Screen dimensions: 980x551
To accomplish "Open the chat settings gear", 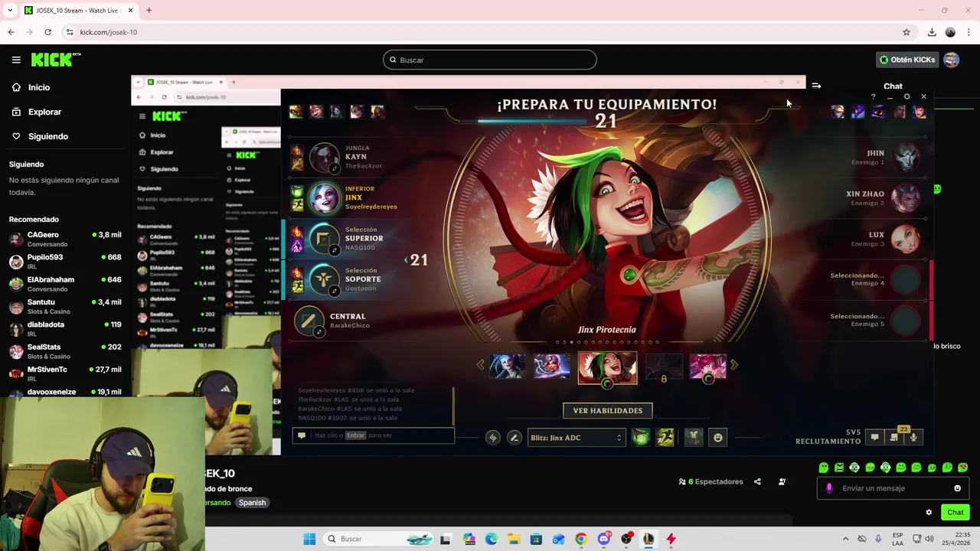I will point(929,513).
